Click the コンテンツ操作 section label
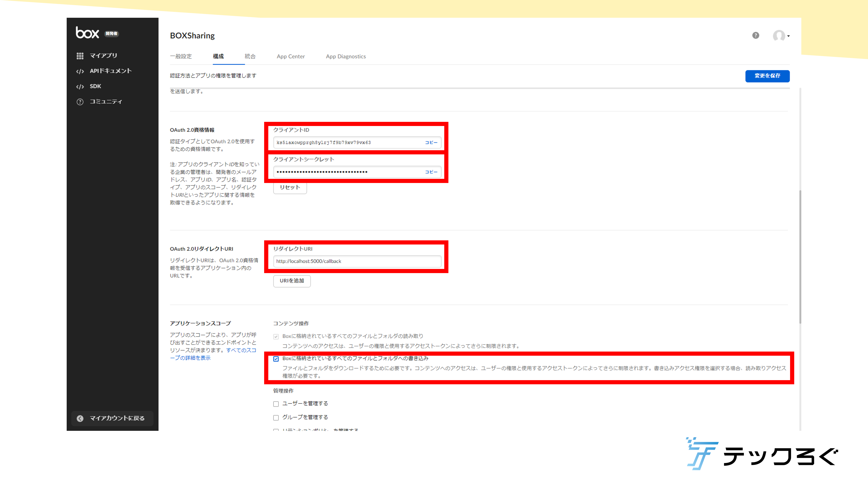Viewport: 868px width, 488px height. click(x=291, y=323)
